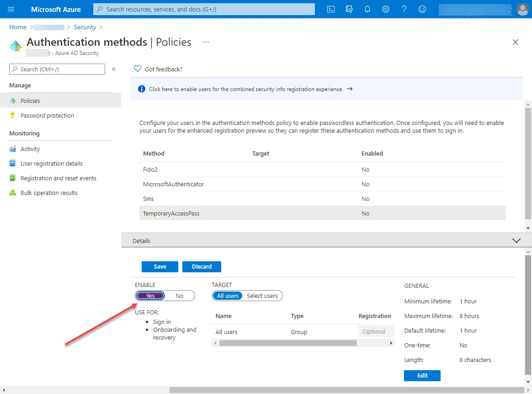Click the details pane vertical scrollbar

pyautogui.click(x=528, y=315)
